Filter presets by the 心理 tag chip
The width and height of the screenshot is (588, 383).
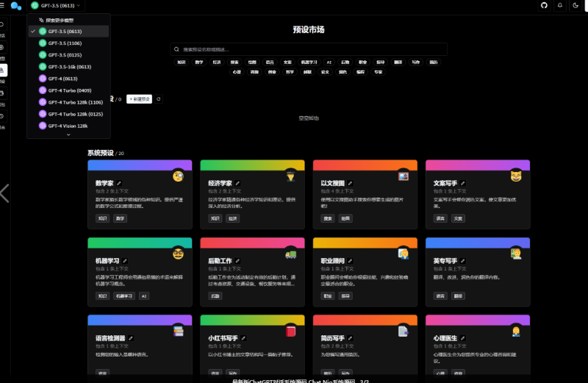pyautogui.click(x=237, y=72)
